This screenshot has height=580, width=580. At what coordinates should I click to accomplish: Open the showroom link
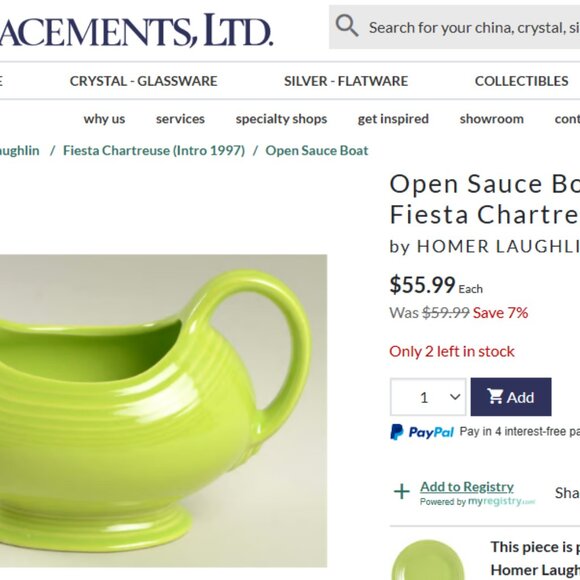point(492,119)
